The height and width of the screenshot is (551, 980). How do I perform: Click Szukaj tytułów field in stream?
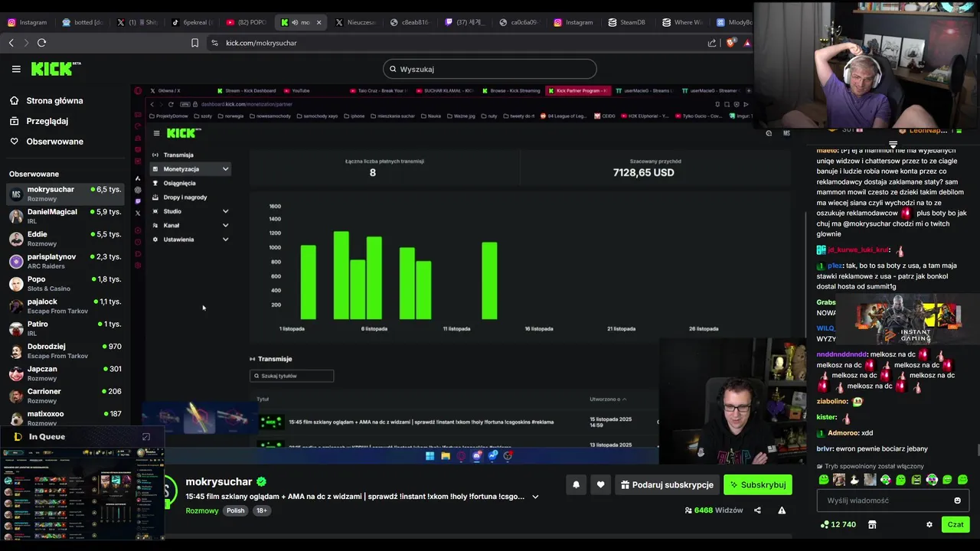292,376
